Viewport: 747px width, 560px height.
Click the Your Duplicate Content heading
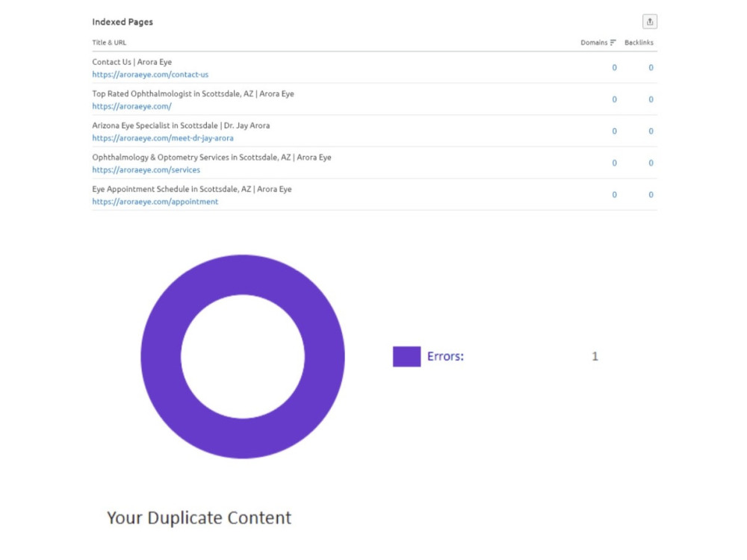pos(199,517)
